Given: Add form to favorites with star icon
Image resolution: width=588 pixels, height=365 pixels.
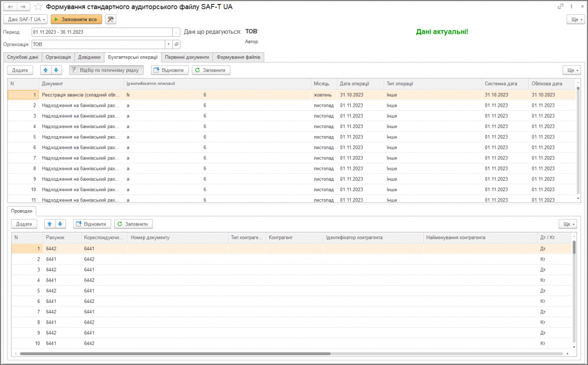Looking at the screenshot, I should [x=38, y=7].
